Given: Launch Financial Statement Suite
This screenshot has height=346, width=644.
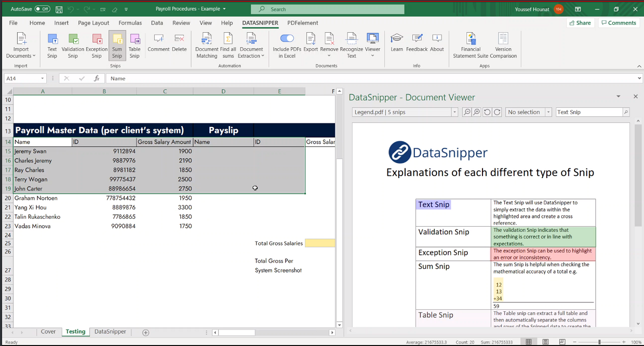Looking at the screenshot, I should point(471,46).
